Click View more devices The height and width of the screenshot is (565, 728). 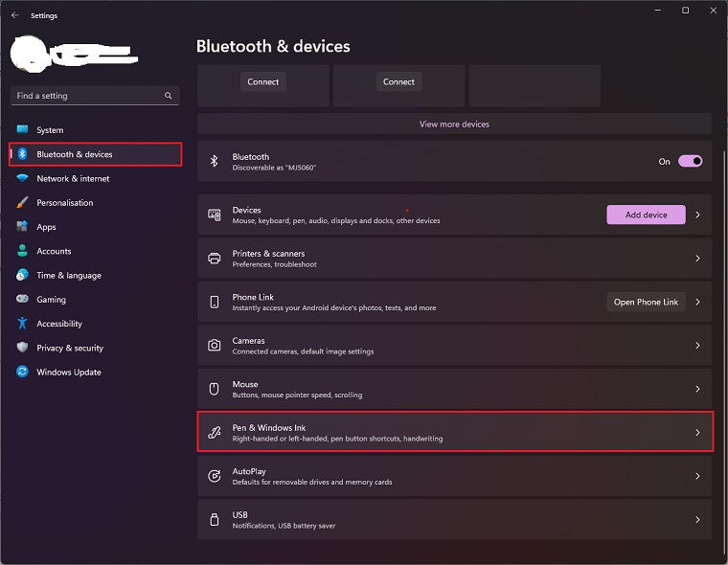(454, 124)
